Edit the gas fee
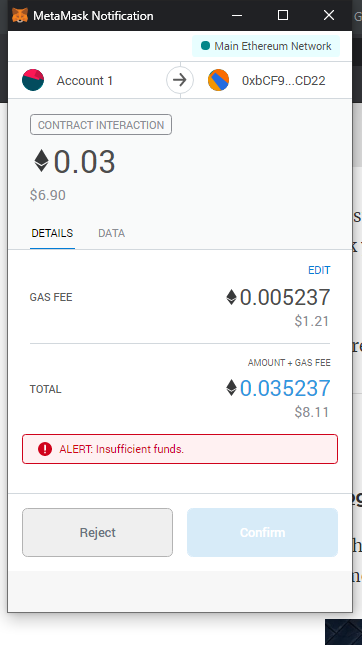Image resolution: width=362 pixels, height=645 pixels. click(x=319, y=270)
